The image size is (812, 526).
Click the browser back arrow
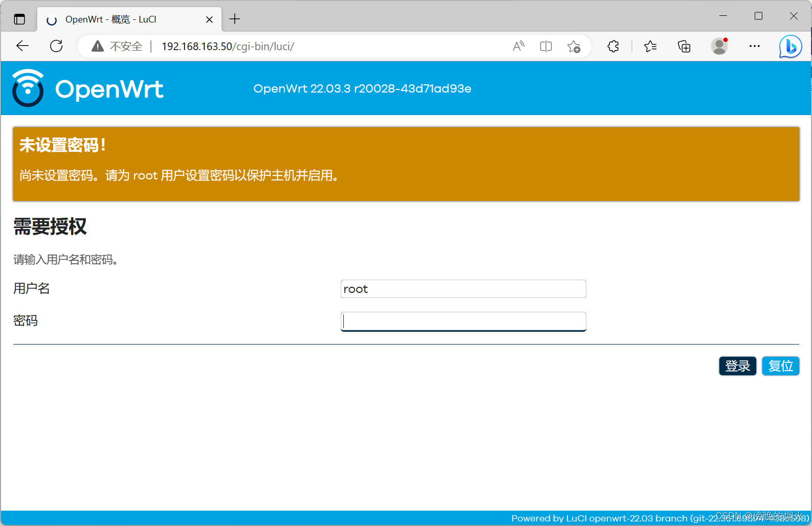23,46
